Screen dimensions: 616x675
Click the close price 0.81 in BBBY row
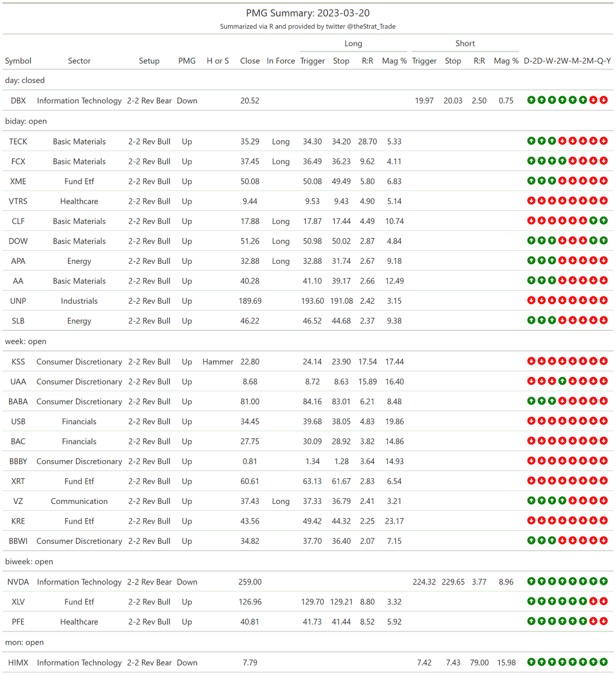[x=250, y=461]
